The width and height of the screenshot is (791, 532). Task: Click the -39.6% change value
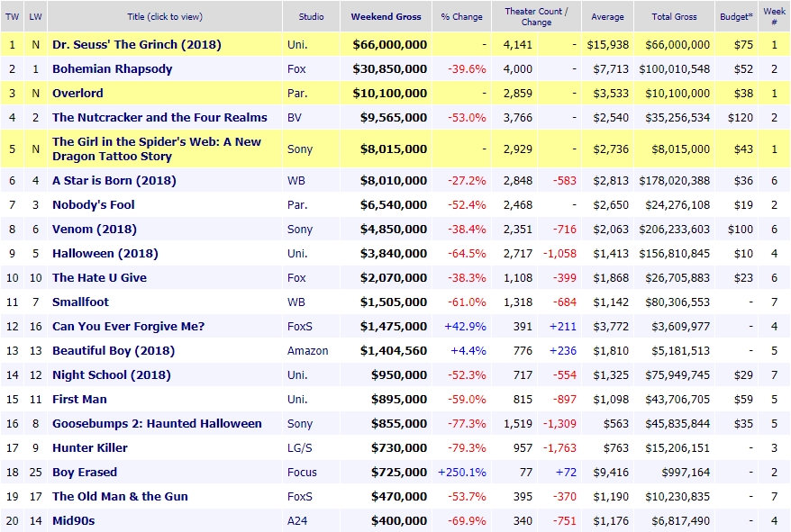pyautogui.click(x=468, y=68)
